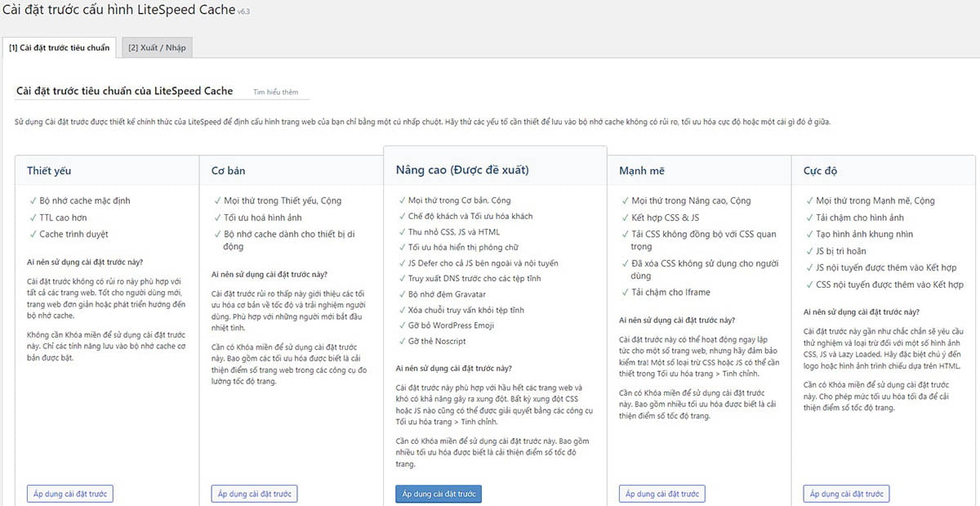Click JS nội tuyến được thêm vào Kết hợp
Image resolution: width=980 pixels, height=506 pixels.
tap(886, 267)
